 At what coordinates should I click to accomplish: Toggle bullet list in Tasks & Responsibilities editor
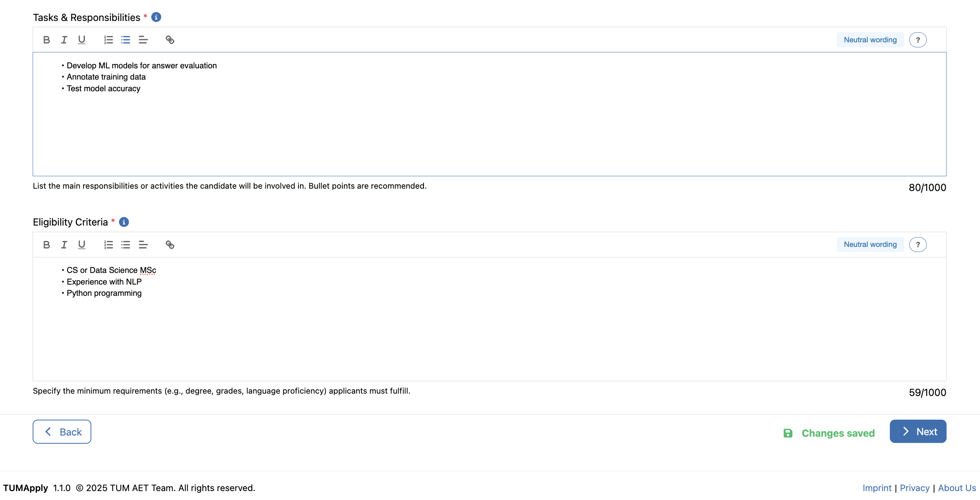(x=126, y=40)
